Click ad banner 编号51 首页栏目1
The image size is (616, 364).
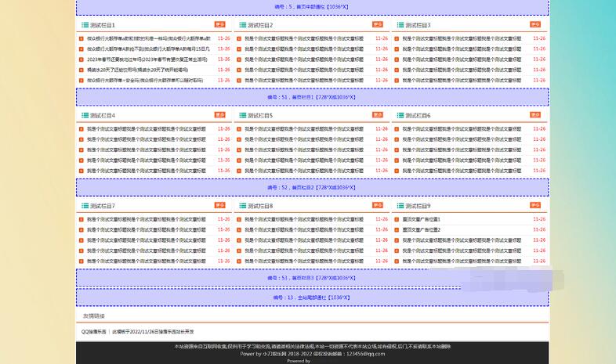point(312,98)
